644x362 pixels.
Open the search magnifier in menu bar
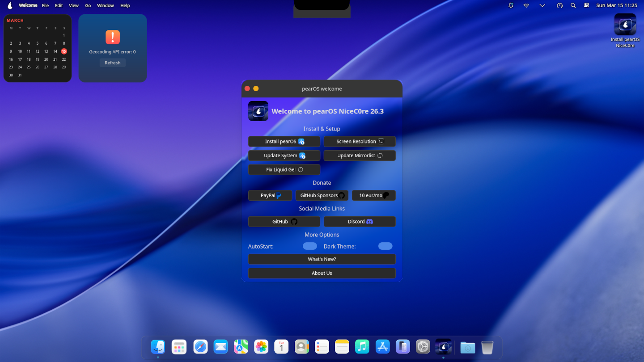coord(573,5)
